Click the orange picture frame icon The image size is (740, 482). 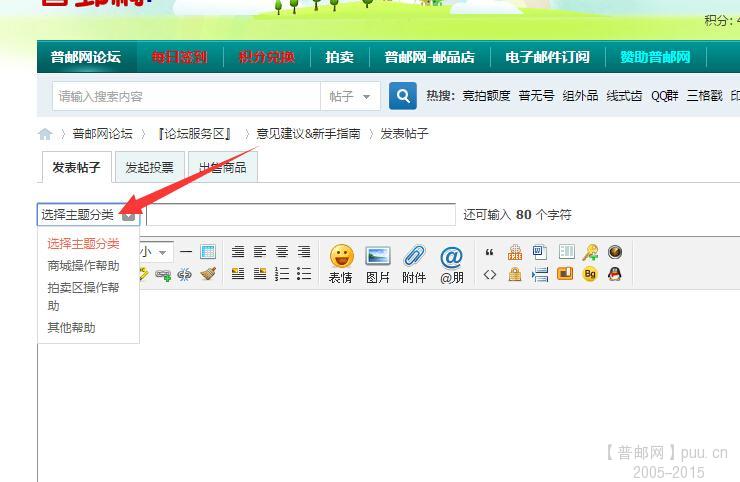(565, 274)
